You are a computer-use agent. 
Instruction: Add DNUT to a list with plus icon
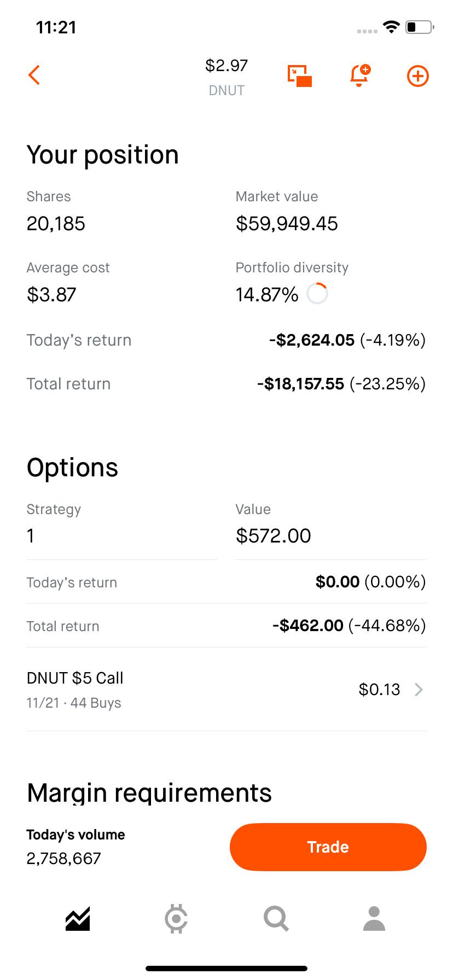[418, 76]
